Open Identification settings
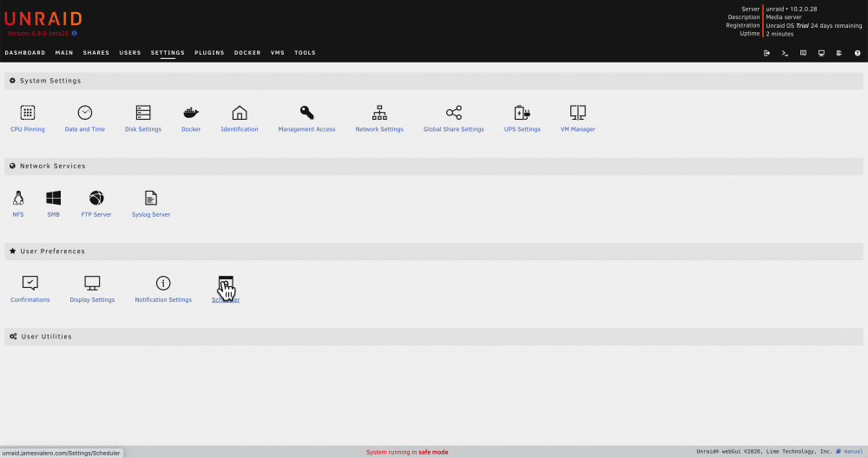The image size is (868, 458). (240, 118)
